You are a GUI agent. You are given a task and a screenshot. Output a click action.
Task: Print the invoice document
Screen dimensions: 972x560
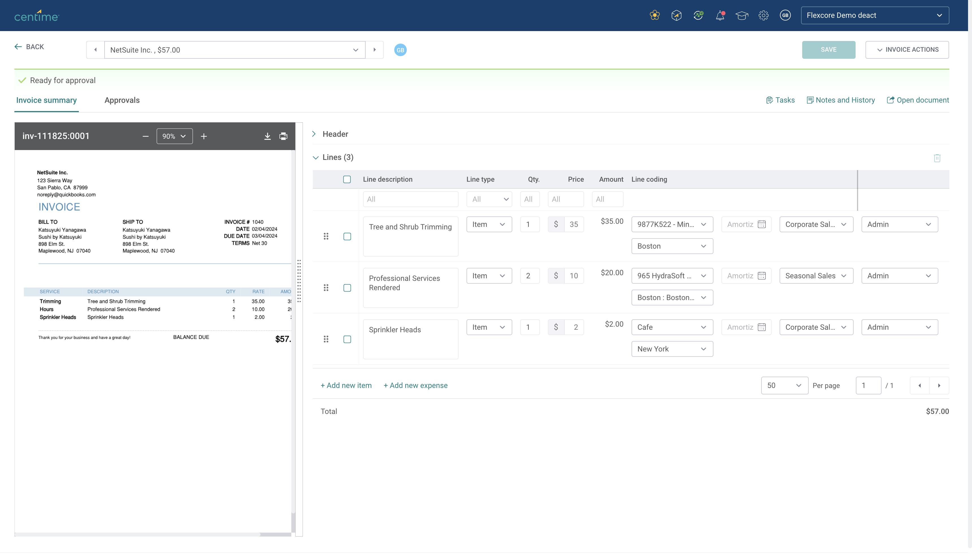coord(283,136)
